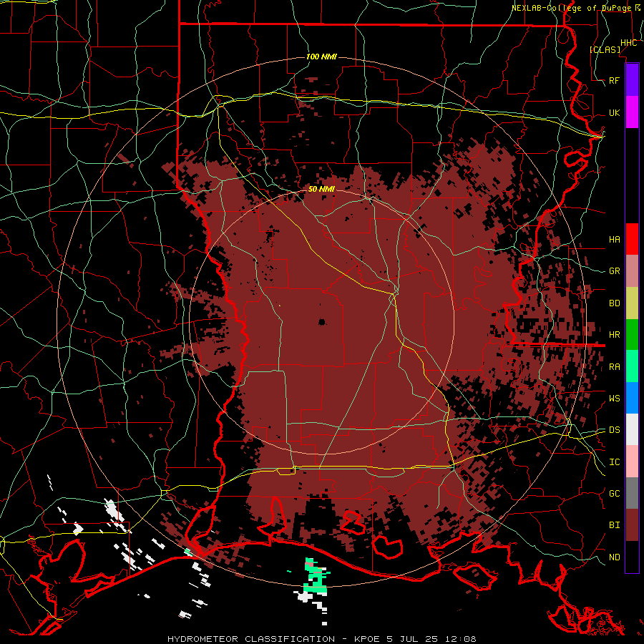644x644 pixels.
Task: Select the GC gray legend swatch
Action: [x=632, y=493]
